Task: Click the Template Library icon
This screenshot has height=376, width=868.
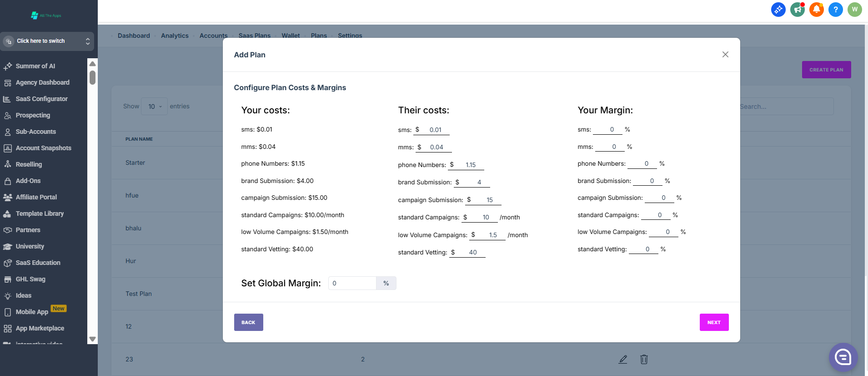Action: click(x=8, y=213)
